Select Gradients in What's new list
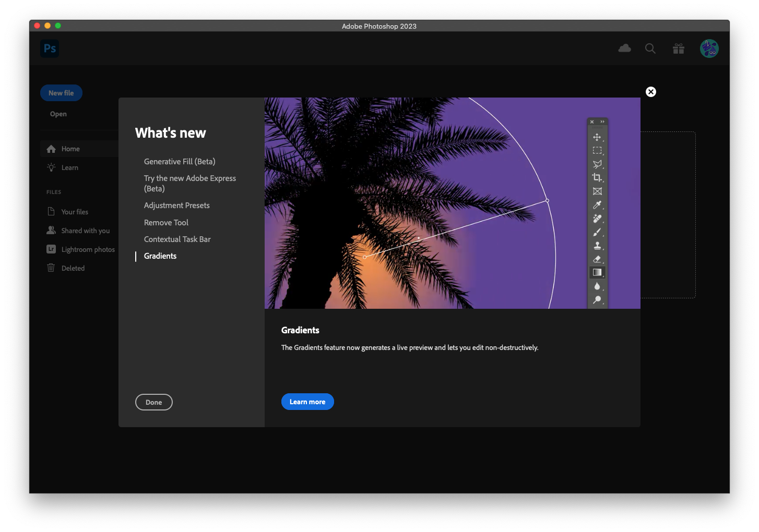The height and width of the screenshot is (532, 759). coord(160,256)
